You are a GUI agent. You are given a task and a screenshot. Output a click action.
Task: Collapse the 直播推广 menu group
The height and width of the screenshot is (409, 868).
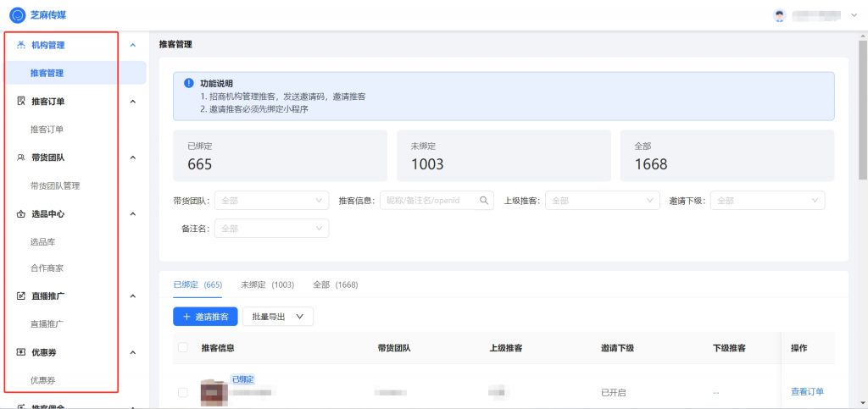133,296
